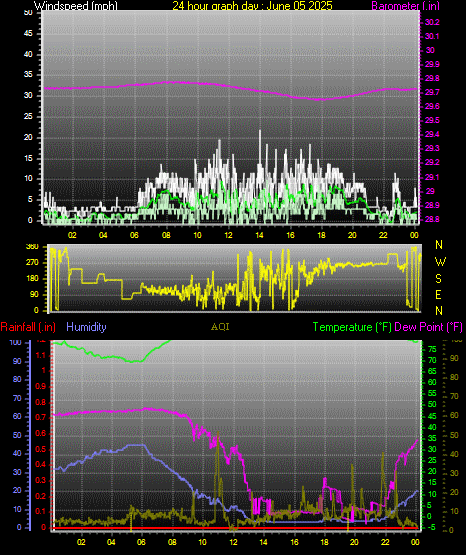Click the '180' wind direction scale value
The width and height of the screenshot is (466, 555).
click(32, 279)
